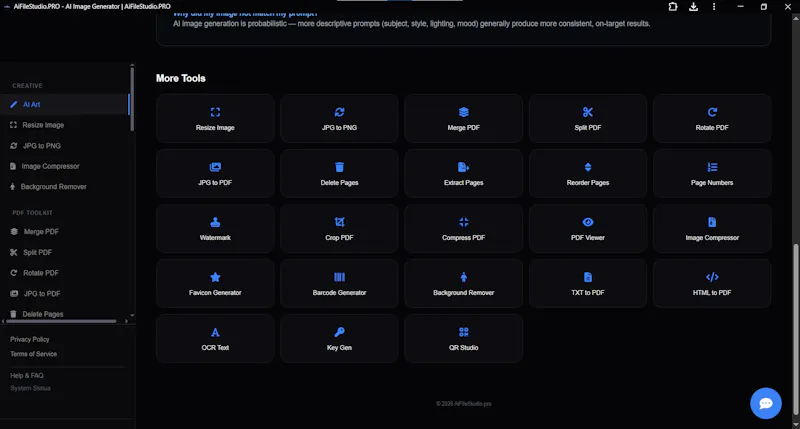Open the PDF Viewer tool card

(588, 229)
